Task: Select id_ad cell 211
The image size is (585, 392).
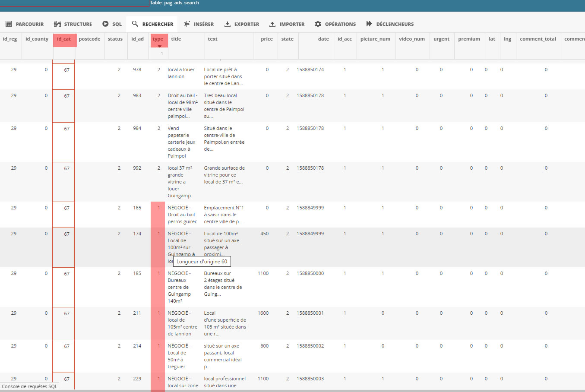Action: pos(137,313)
